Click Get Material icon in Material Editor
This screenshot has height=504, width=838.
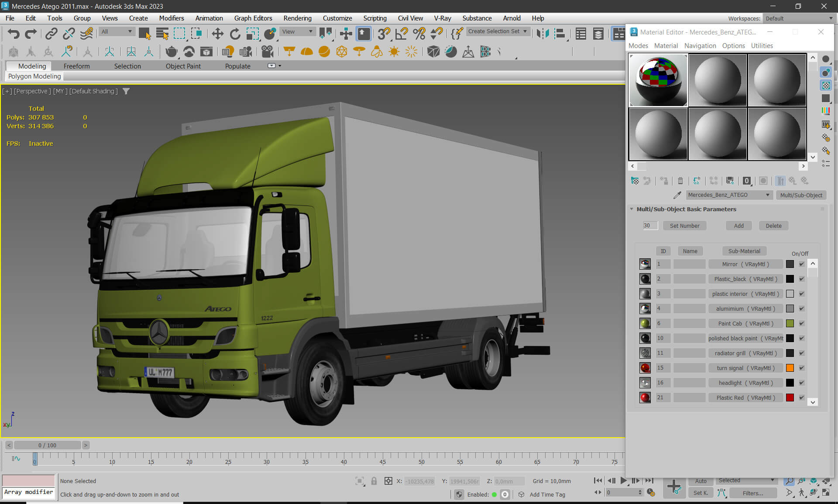pos(635,181)
